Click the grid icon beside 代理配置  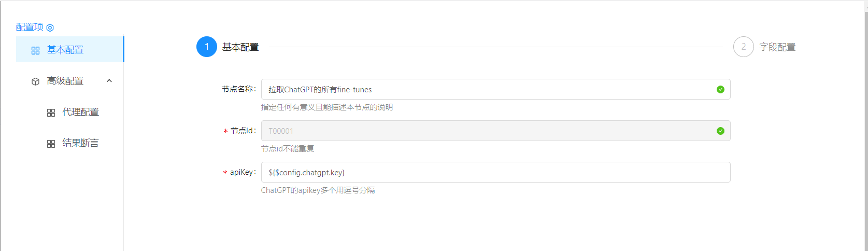click(x=51, y=113)
